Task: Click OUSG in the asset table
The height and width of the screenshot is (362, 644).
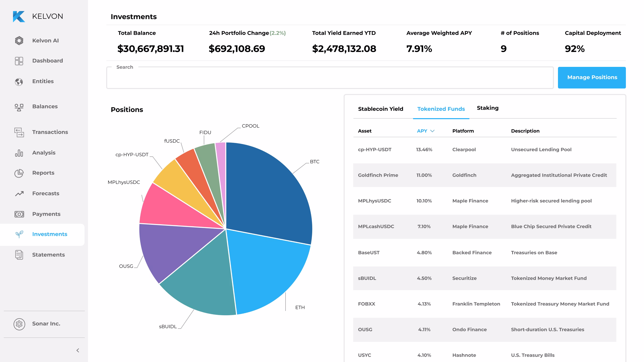Action: point(365,330)
